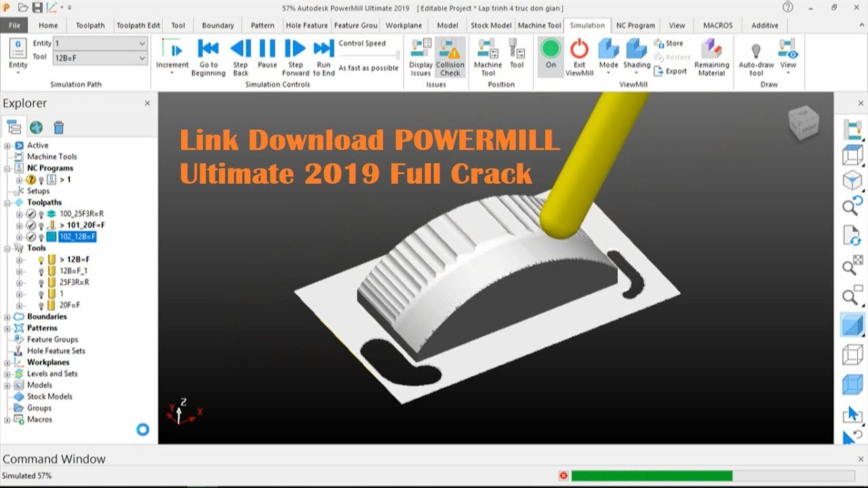Click Go to Beginning simulation control
The image size is (868, 488).
208,58
